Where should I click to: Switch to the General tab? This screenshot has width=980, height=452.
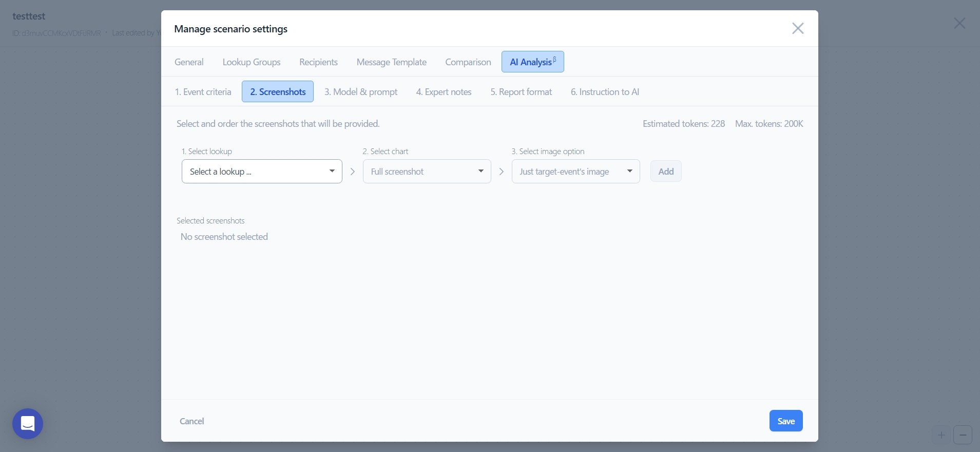189,62
